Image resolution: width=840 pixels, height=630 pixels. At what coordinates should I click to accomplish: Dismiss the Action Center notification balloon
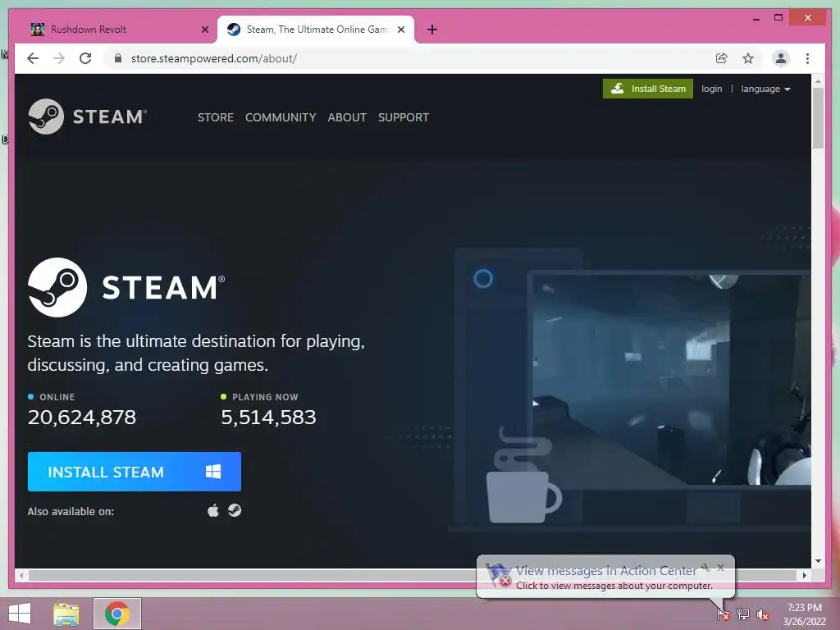coord(720,568)
